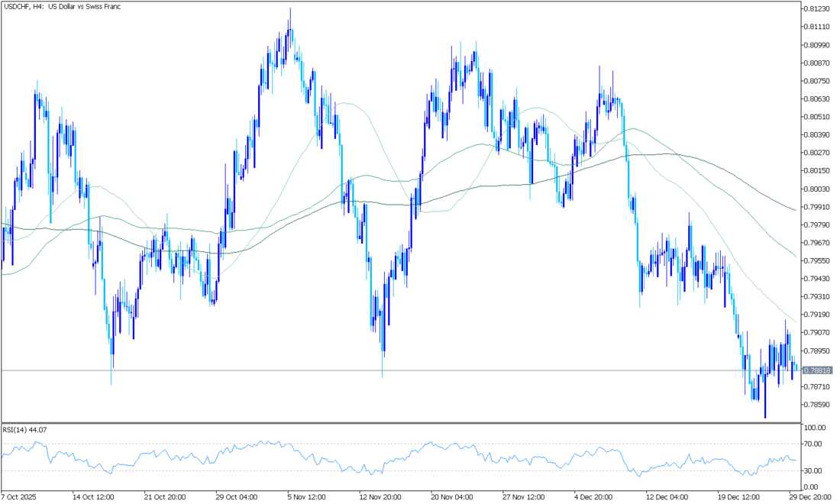Image resolution: width=840 pixels, height=504 pixels.
Task: Click the RSI(14) 44.07 indicator label
Action: point(24,430)
